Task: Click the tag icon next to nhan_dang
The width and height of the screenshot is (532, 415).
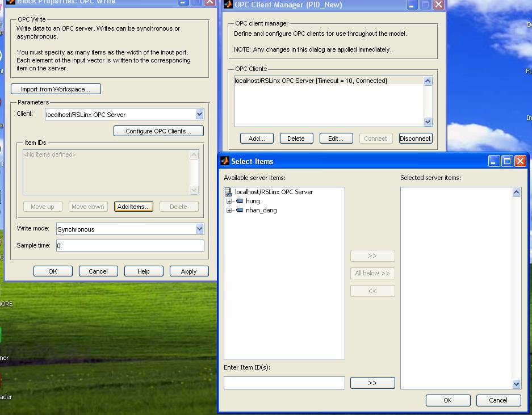Action: tap(240, 210)
